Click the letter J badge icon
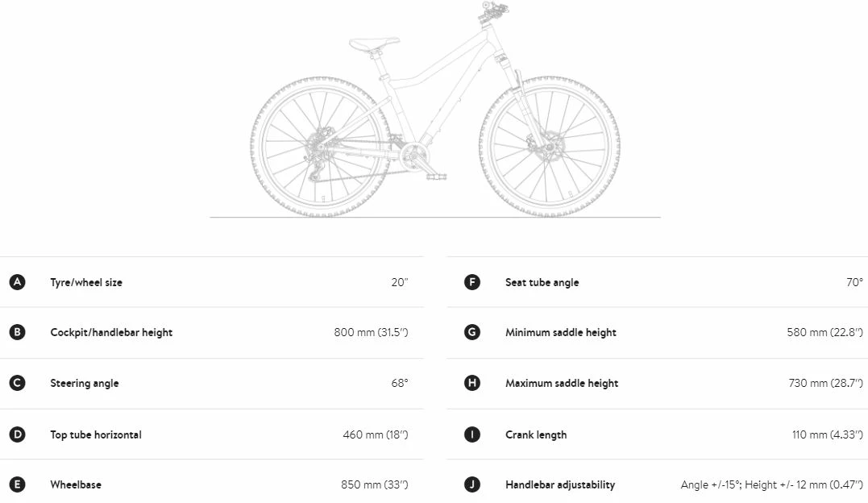This screenshot has width=868, height=503. (x=472, y=484)
